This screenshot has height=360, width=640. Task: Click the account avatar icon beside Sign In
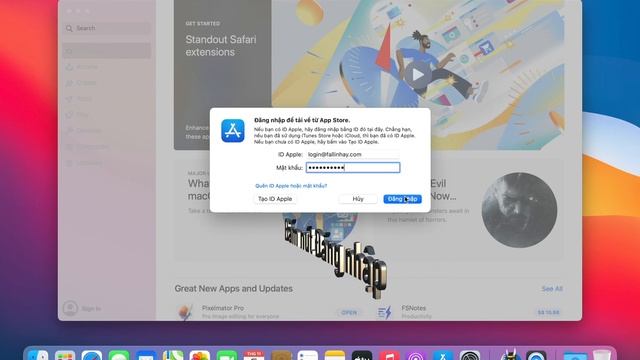coord(70,308)
